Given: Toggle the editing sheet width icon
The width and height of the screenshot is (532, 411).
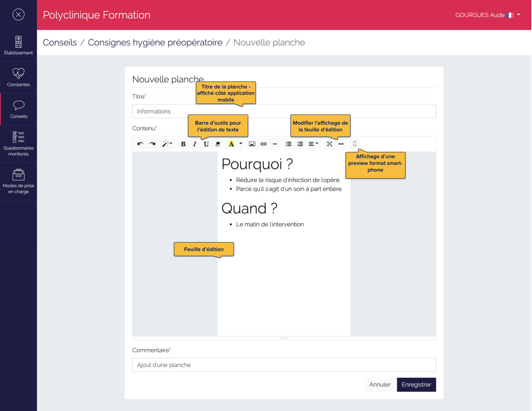Looking at the screenshot, I should [341, 144].
